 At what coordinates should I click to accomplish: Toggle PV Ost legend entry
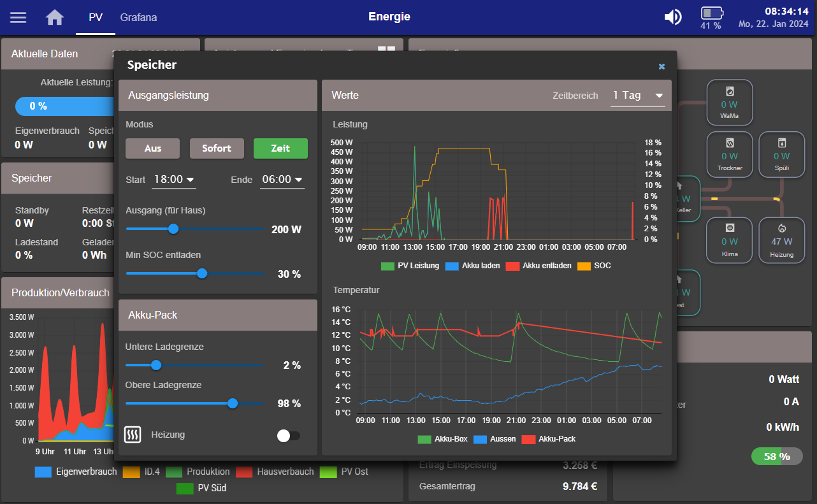point(343,472)
